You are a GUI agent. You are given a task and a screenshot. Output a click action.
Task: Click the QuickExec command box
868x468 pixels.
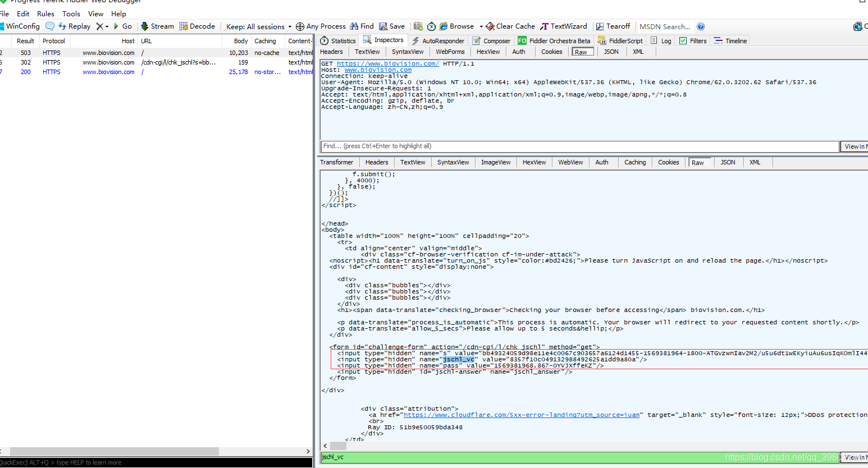click(x=156, y=462)
